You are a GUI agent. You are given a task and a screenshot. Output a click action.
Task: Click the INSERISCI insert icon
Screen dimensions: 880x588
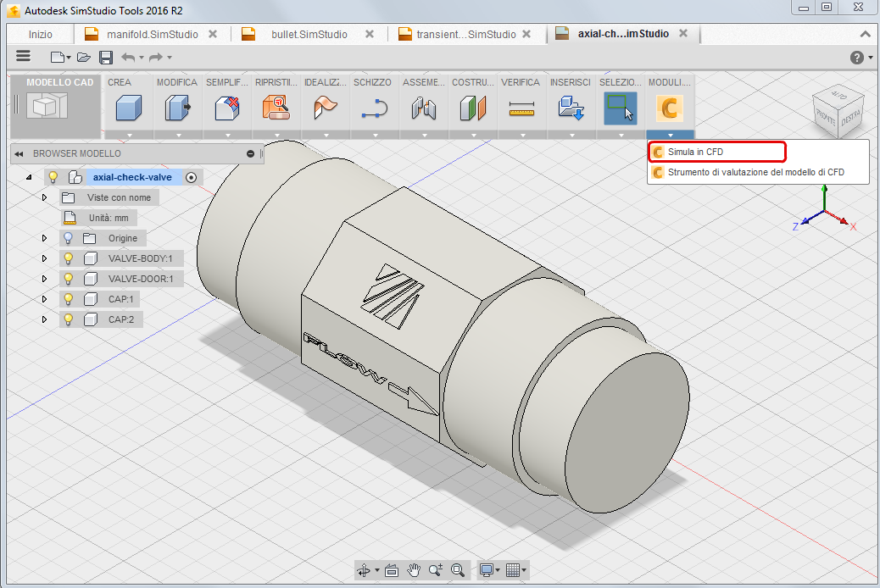tap(571, 108)
